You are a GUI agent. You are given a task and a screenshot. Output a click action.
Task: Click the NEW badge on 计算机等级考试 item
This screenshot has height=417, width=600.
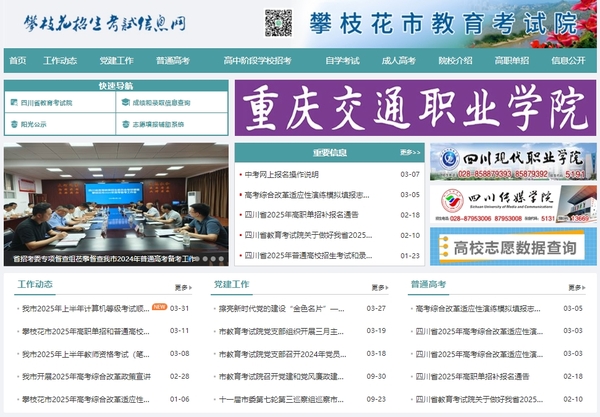pyautogui.click(x=159, y=306)
